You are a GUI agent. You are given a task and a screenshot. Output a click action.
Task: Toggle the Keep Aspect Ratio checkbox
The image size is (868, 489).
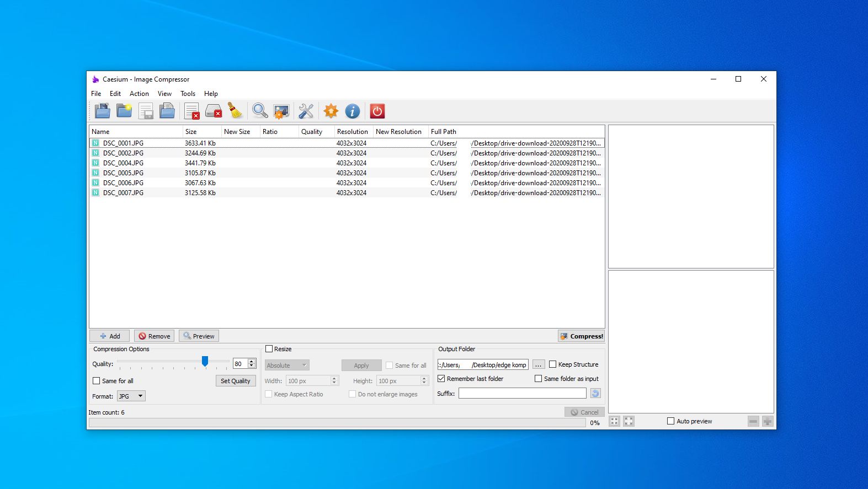tap(269, 394)
